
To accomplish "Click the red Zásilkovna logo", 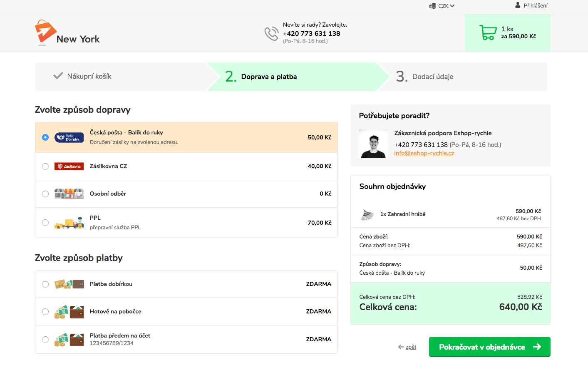I will coord(69,166).
